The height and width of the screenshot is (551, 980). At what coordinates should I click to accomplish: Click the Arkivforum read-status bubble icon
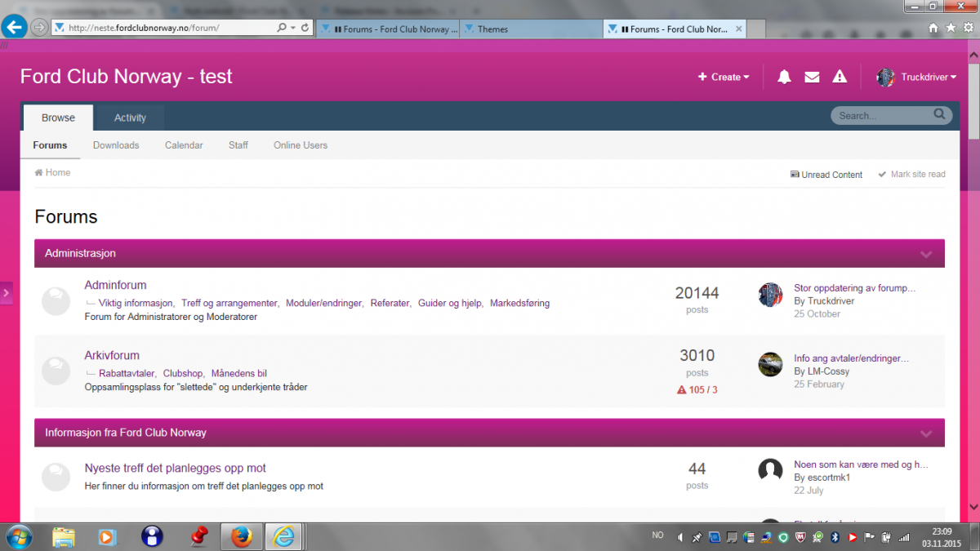[56, 371]
